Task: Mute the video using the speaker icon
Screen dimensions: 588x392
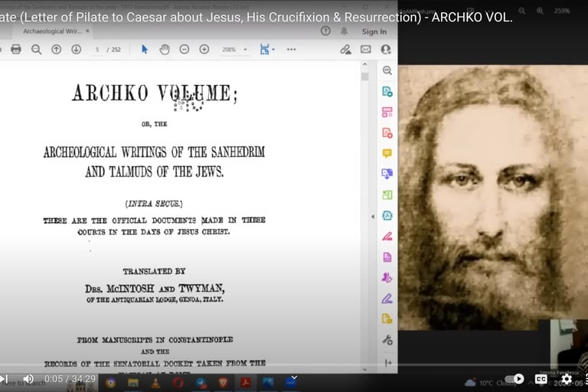Action: click(x=28, y=379)
